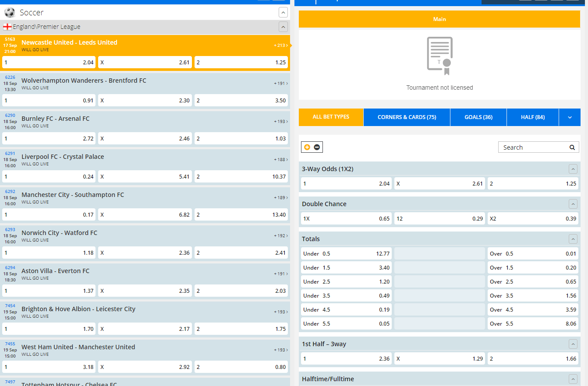Image resolution: width=588 pixels, height=386 pixels.
Task: Click event ID 6290 for Burnley match
Action: tap(10, 116)
